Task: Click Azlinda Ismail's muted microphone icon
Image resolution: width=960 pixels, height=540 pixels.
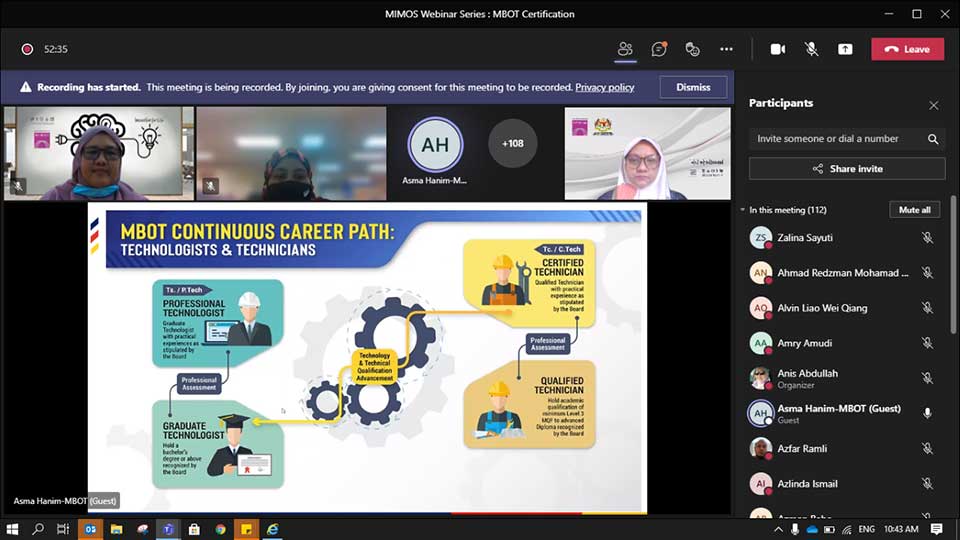Action: pyautogui.click(x=928, y=484)
